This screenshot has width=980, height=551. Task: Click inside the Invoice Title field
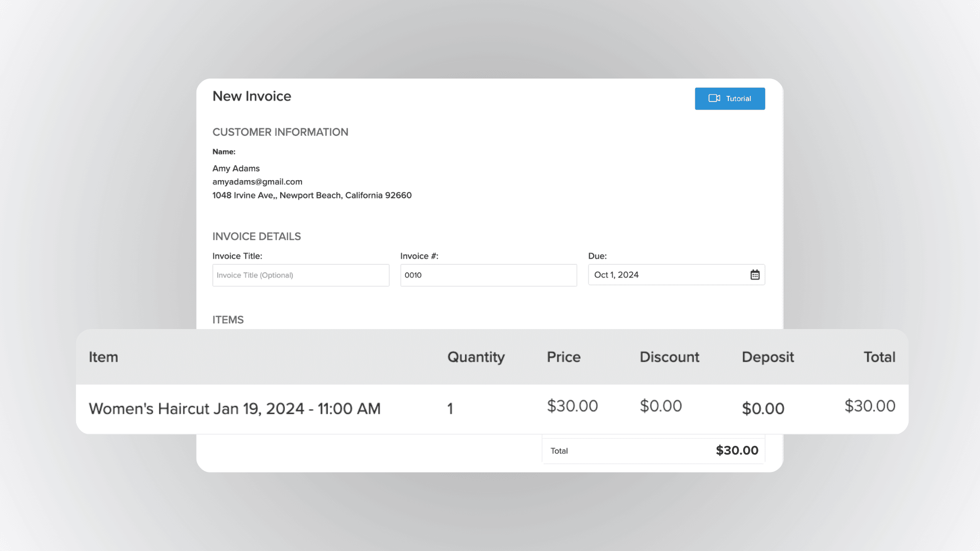[x=301, y=275]
